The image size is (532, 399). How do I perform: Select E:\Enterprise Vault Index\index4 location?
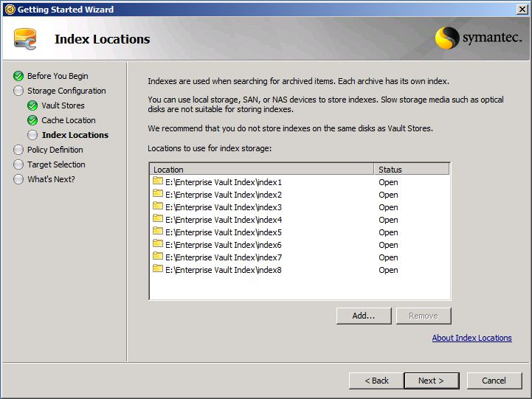[224, 220]
